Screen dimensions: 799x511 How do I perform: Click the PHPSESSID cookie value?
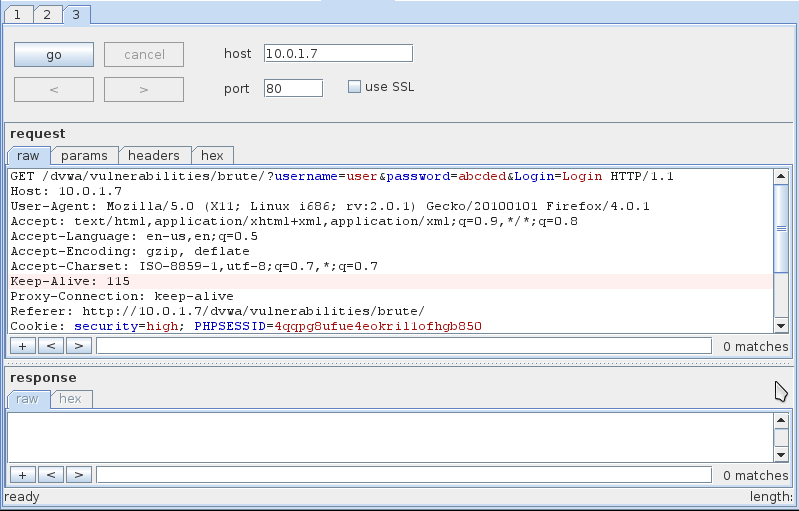(x=378, y=326)
